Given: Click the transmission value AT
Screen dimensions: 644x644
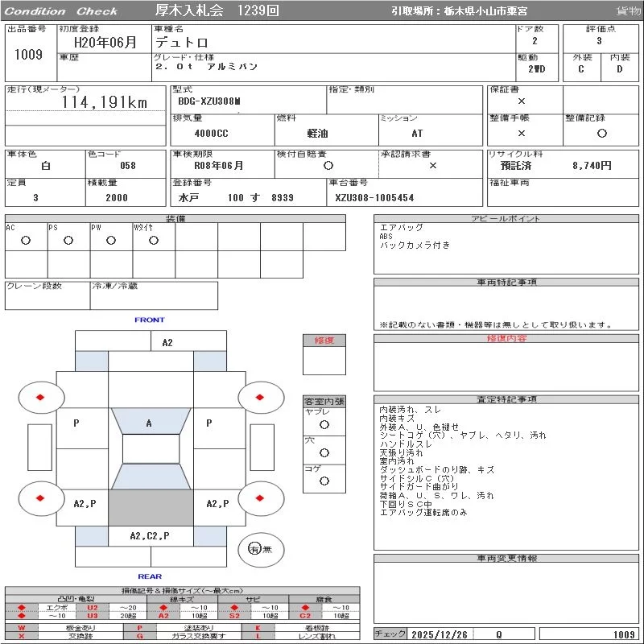Looking at the screenshot, I should coord(417,133).
